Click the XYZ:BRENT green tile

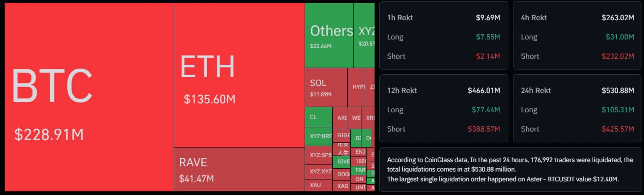pos(318,136)
